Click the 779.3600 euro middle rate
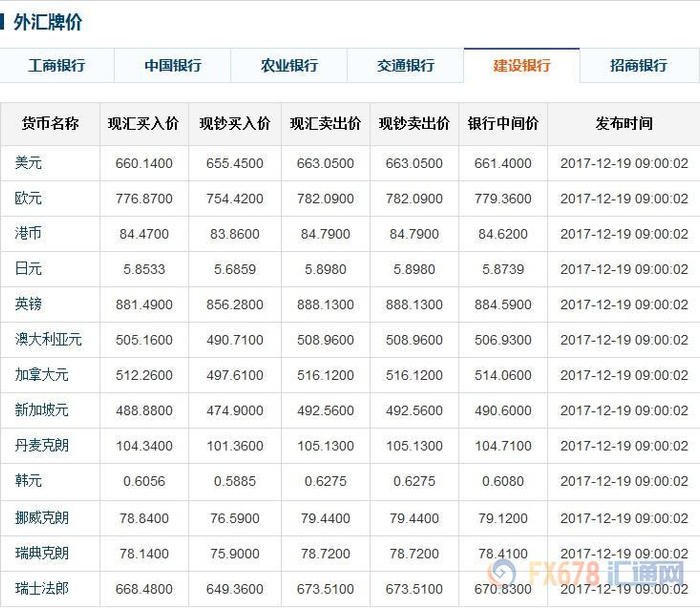 coord(503,199)
